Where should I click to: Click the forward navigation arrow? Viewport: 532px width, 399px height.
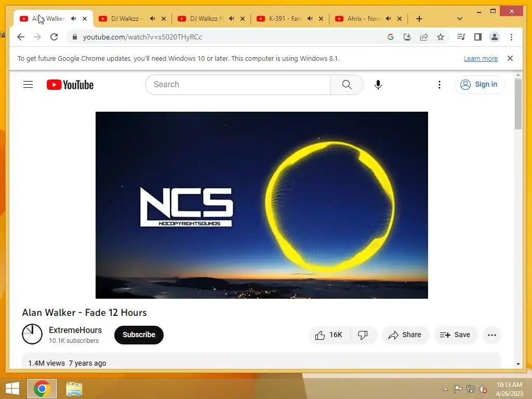pyautogui.click(x=37, y=37)
